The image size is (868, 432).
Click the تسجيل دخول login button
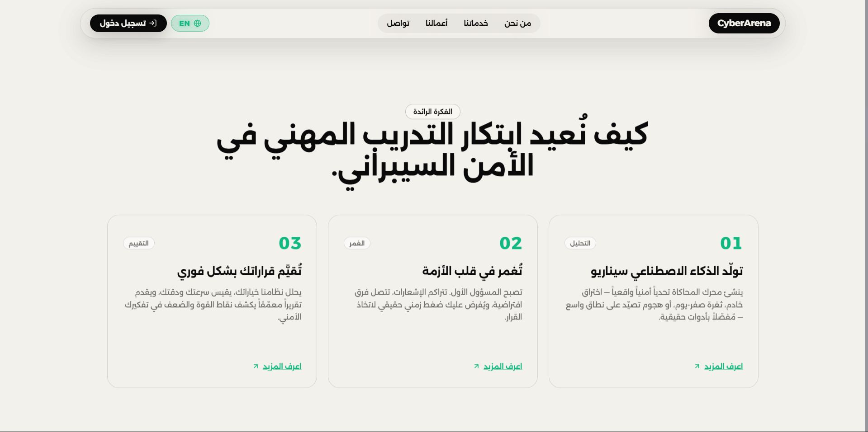pyautogui.click(x=128, y=23)
